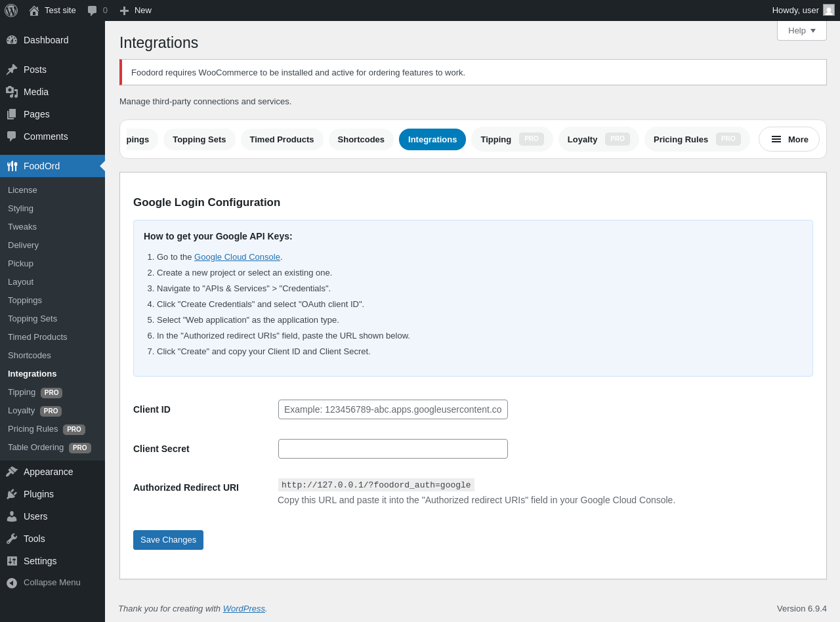Image resolution: width=840 pixels, height=622 pixels.
Task: Open the Test site home icon
Action: coord(34,10)
